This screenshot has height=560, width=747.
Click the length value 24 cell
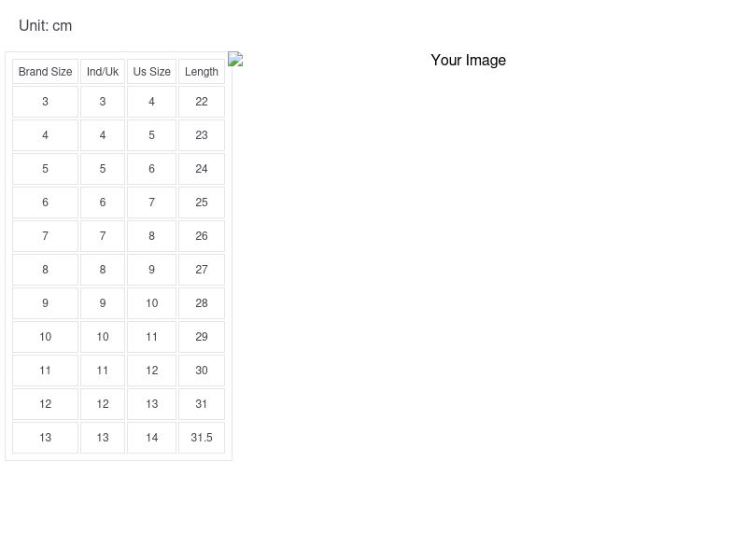(202, 169)
